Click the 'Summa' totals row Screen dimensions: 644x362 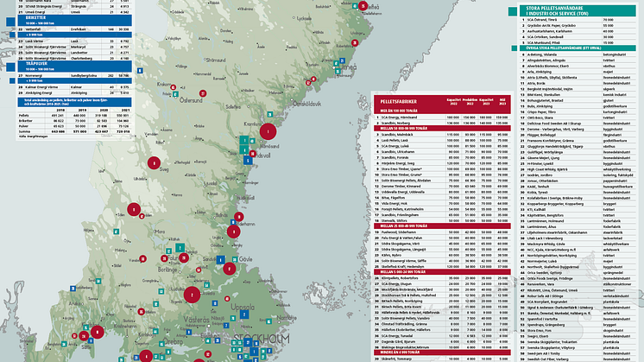(x=74, y=131)
